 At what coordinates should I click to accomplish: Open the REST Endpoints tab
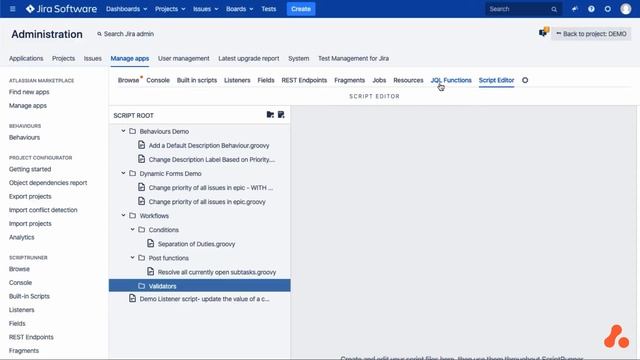pos(304,80)
